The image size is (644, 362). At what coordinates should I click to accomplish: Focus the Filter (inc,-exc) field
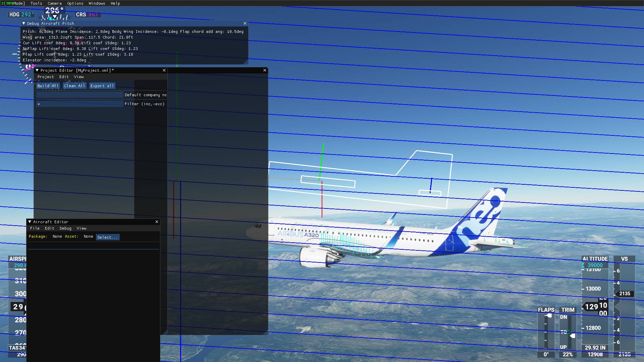tap(79, 104)
